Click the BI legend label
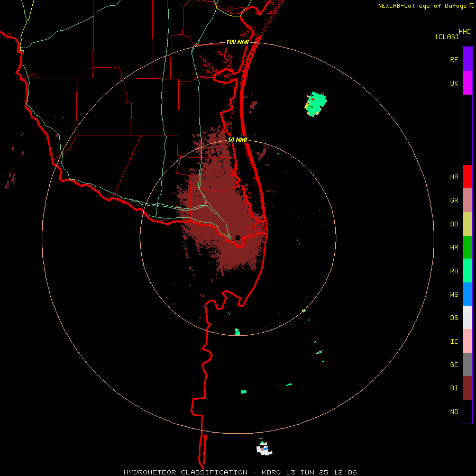This screenshot has height=476, width=476. click(454, 388)
